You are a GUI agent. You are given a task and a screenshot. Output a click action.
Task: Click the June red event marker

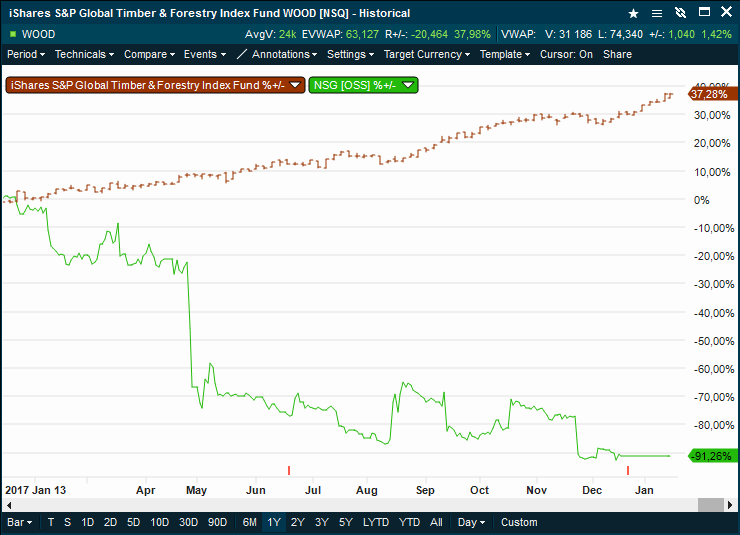click(289, 470)
